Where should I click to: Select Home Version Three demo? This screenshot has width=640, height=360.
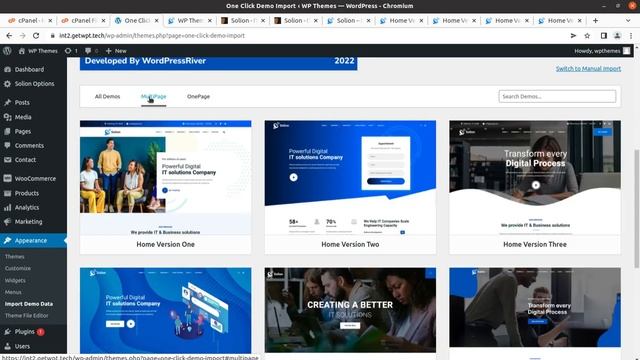tap(535, 187)
